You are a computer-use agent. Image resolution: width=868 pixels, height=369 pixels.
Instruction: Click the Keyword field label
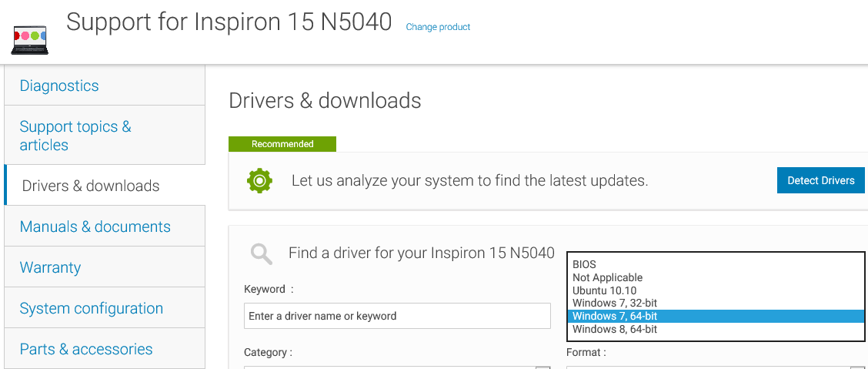click(x=268, y=289)
